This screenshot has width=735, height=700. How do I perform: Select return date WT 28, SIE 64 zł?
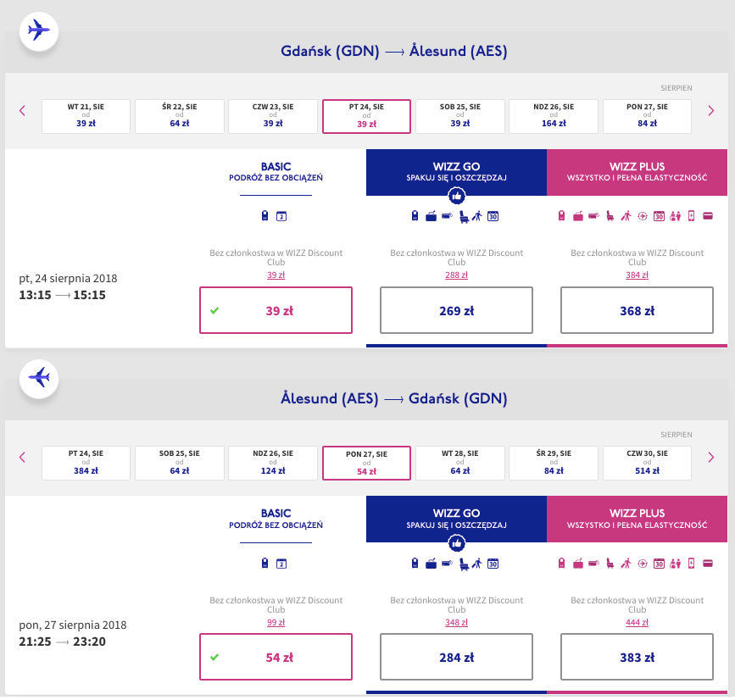[x=459, y=463]
